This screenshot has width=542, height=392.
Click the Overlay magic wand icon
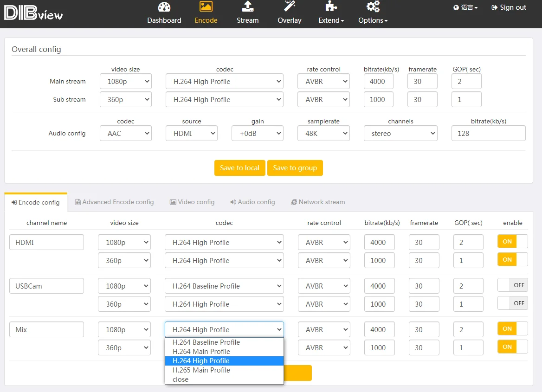click(290, 6)
